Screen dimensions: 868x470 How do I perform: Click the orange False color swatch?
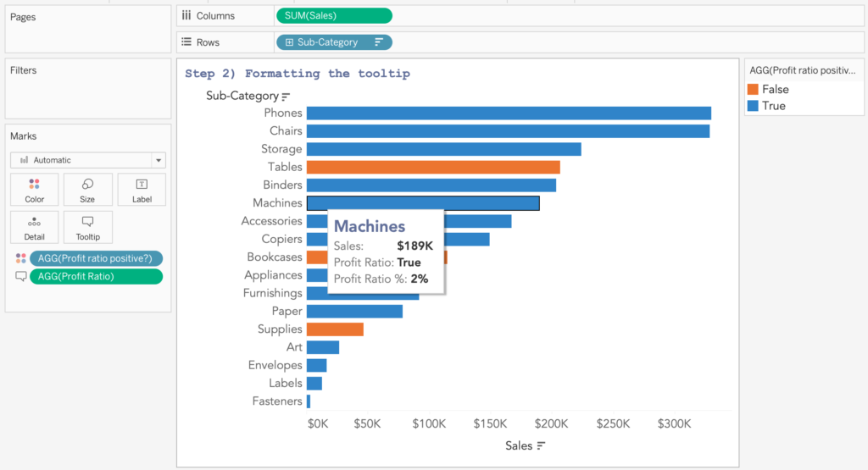[x=753, y=89]
